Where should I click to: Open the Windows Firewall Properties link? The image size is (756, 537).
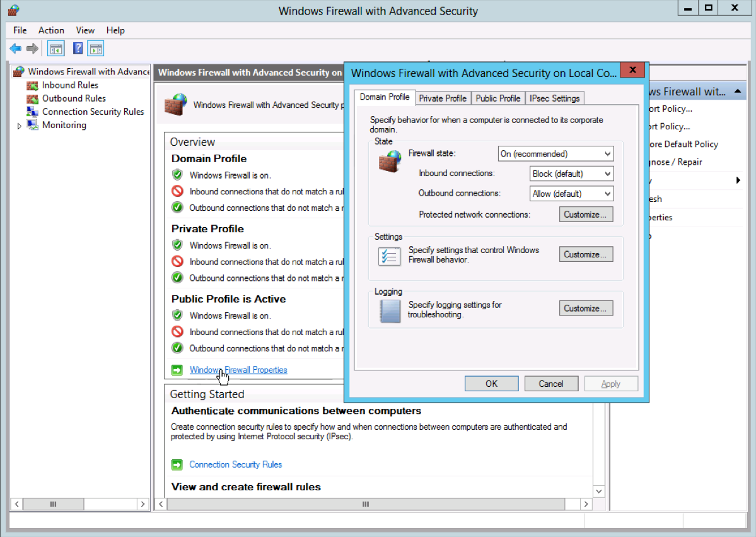point(238,370)
